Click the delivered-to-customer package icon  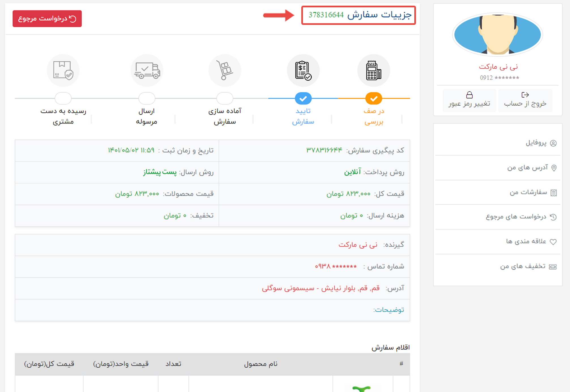63,70
